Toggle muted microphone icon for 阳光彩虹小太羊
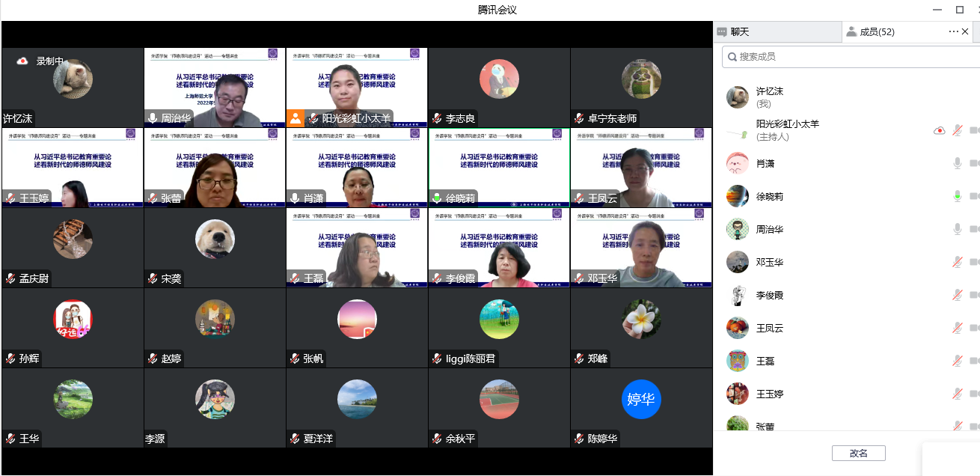The width and height of the screenshot is (980, 476). (957, 130)
